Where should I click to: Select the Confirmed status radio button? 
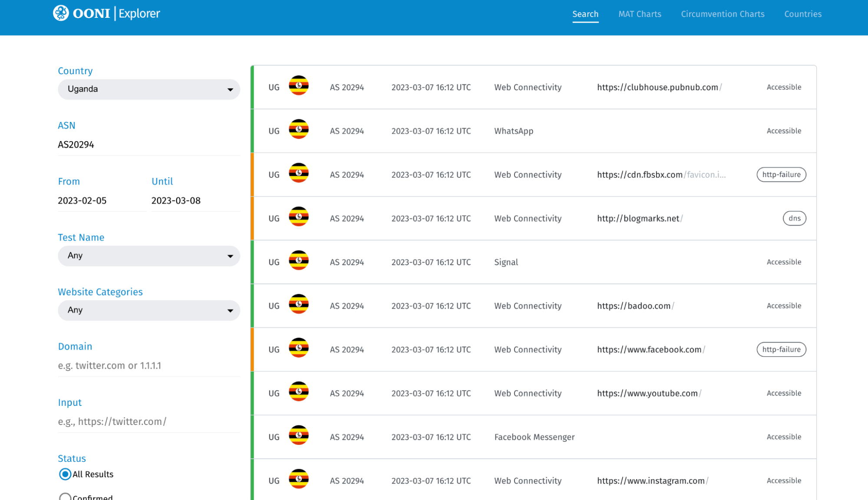[65, 497]
